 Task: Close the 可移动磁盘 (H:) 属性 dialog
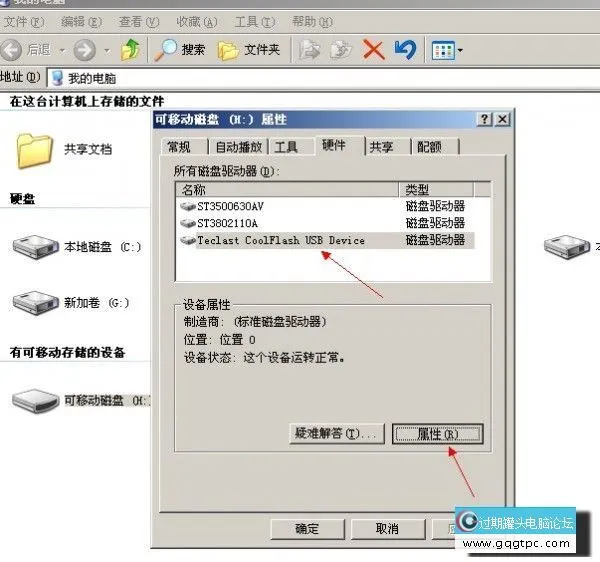click(502, 119)
